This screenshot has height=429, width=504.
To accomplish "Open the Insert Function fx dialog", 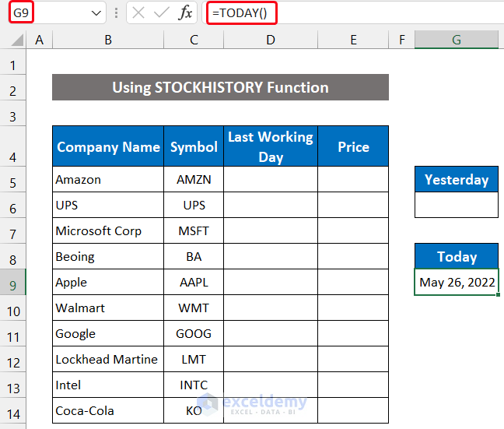I will [x=185, y=13].
